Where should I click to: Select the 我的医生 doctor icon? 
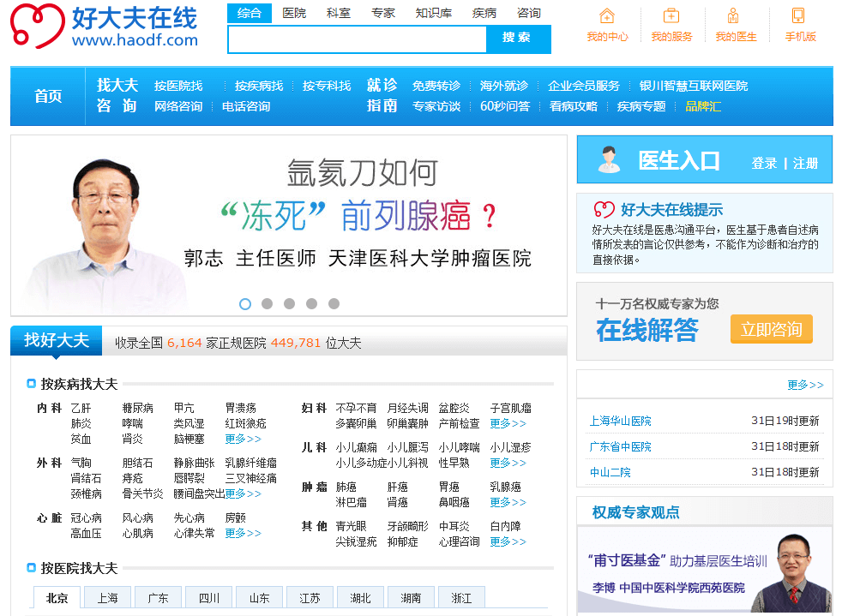(734, 17)
